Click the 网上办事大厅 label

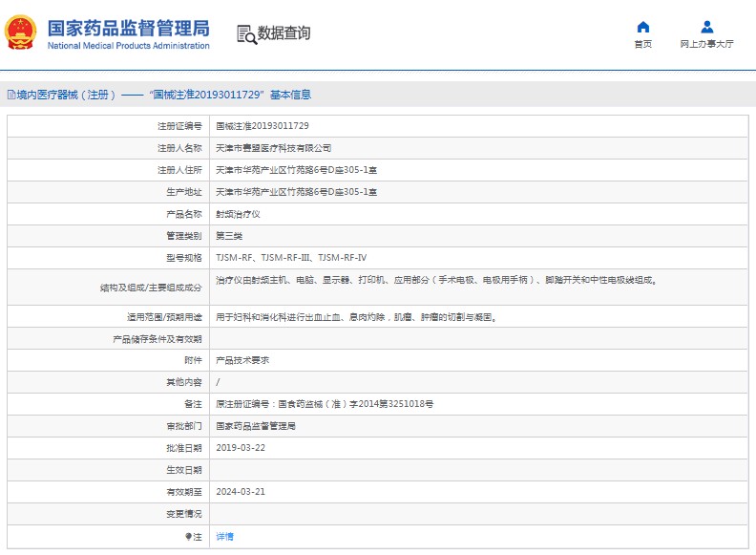706,44
